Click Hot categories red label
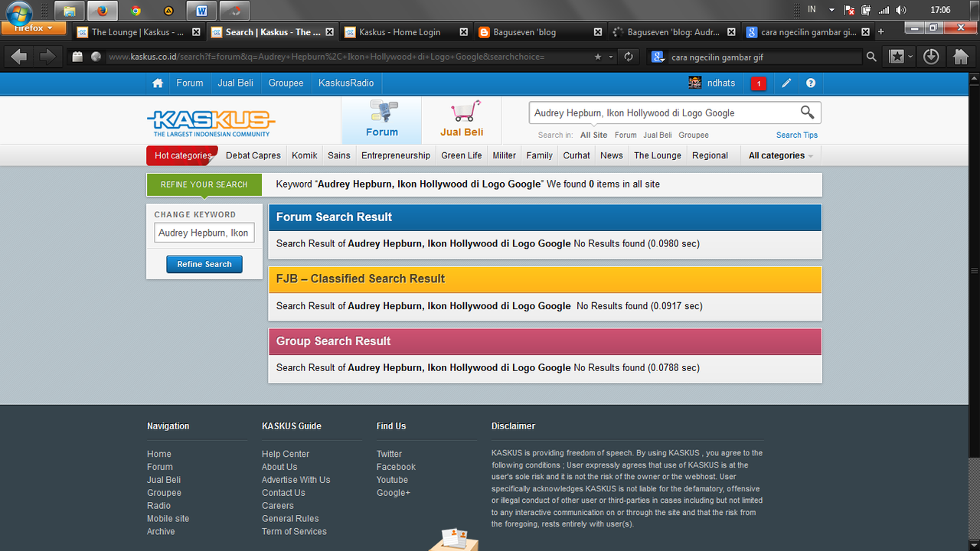980x551 pixels. [x=182, y=155]
